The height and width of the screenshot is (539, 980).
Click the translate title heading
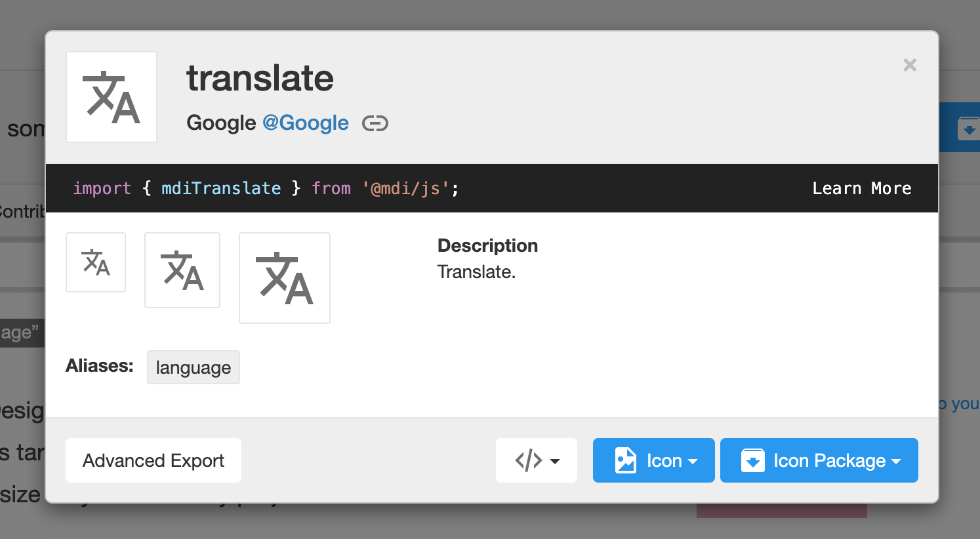pyautogui.click(x=260, y=78)
